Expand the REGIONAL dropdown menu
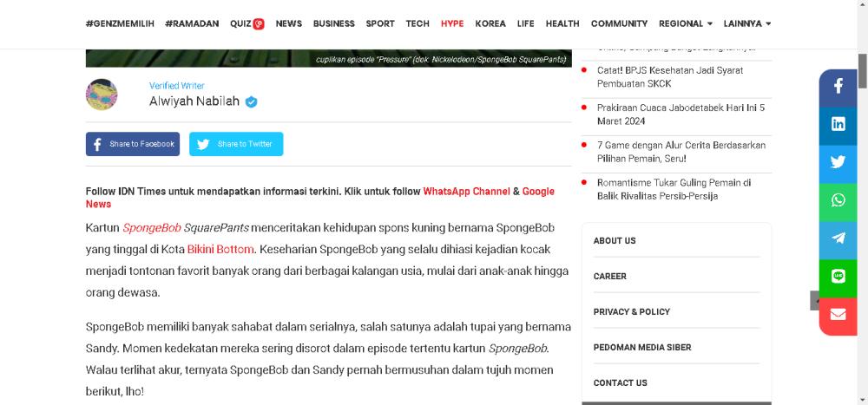Image resolution: width=868 pixels, height=405 pixels. click(x=686, y=23)
